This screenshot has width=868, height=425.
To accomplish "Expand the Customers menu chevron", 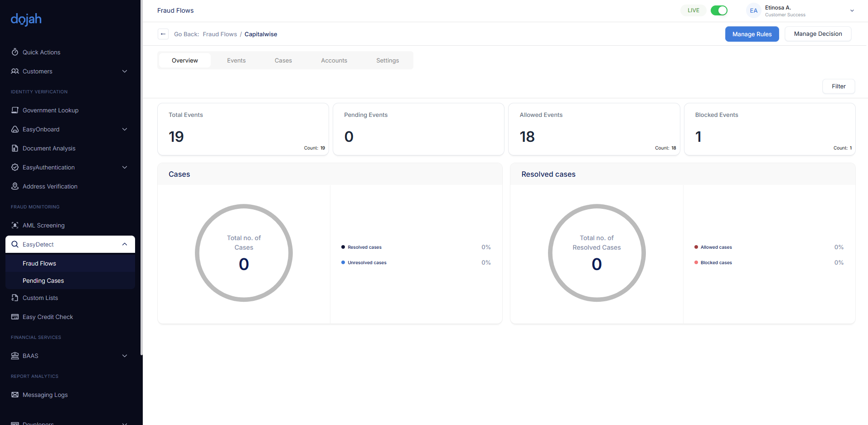I will [125, 71].
